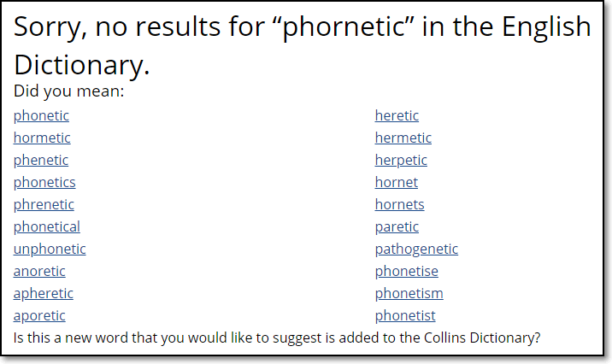Select the 'phenetic' link
The image size is (612, 364).
click(41, 160)
